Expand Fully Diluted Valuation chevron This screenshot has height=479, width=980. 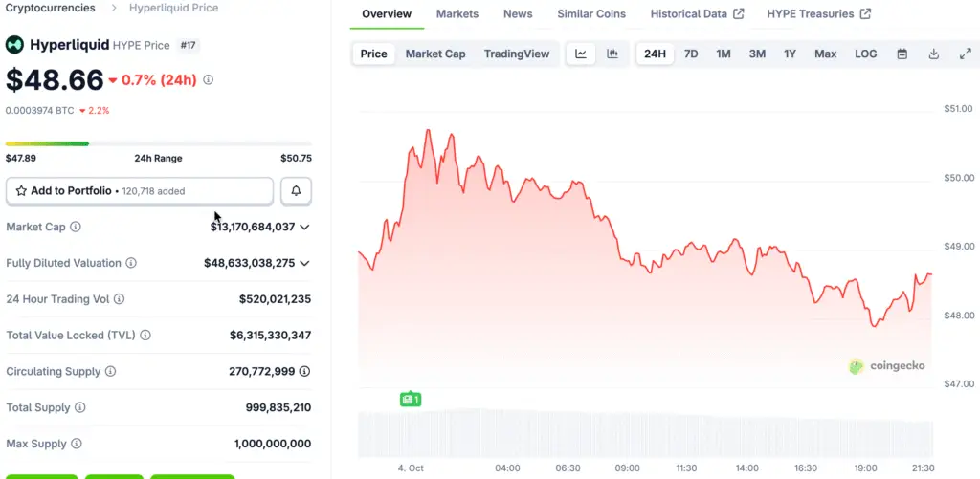pos(304,263)
